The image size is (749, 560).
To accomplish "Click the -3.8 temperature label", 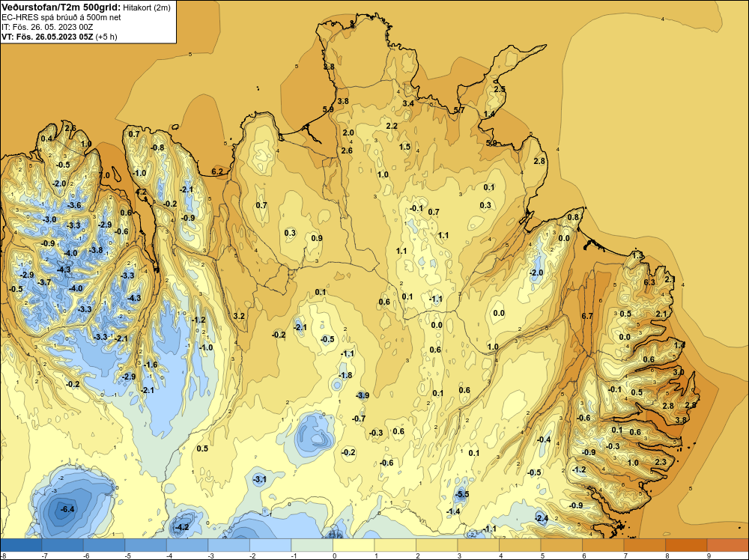I will click(96, 250).
